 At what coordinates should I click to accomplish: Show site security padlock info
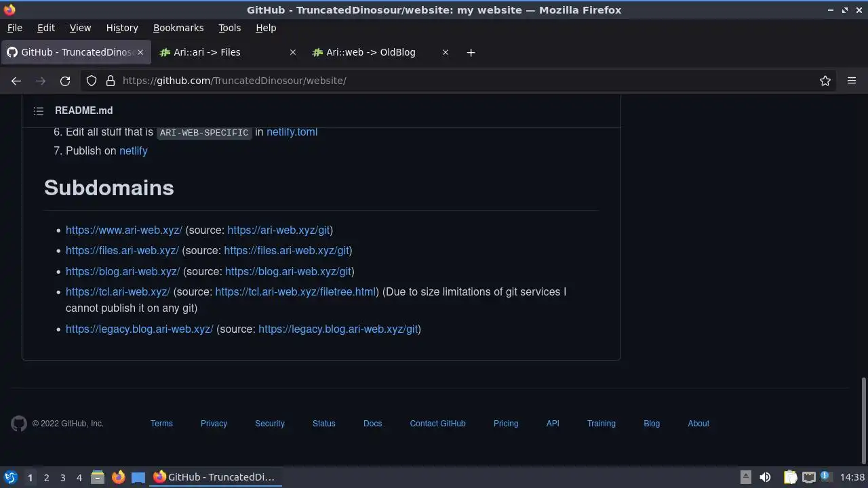[x=111, y=81]
